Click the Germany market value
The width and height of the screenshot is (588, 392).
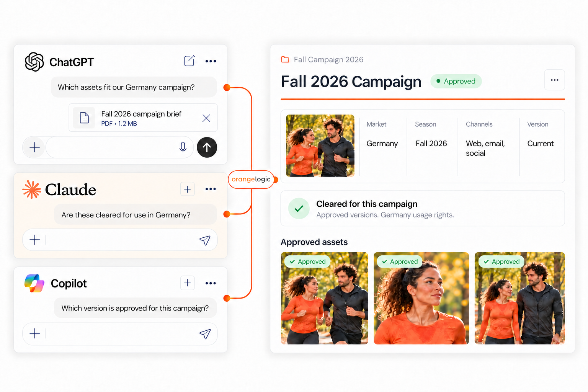point(382,144)
